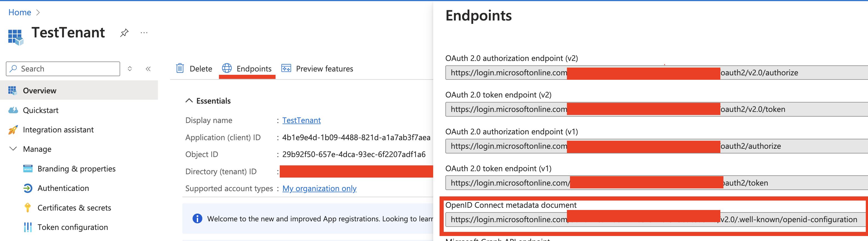
Task: Select the OAuth 2.0 token endpoint (v1) field
Action: pyautogui.click(x=656, y=183)
